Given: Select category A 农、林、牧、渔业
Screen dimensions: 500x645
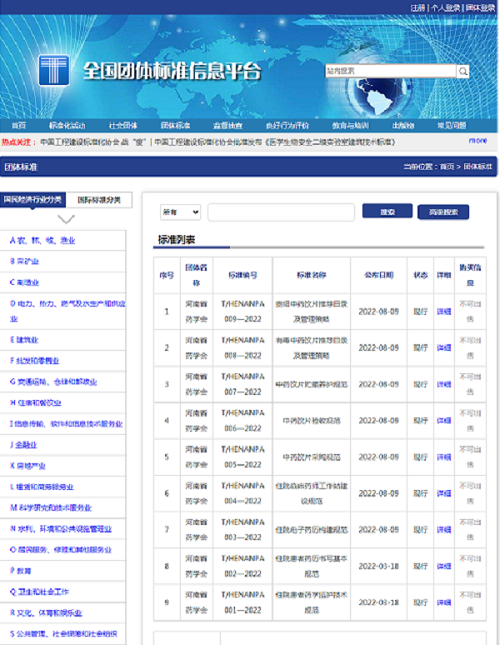Looking at the screenshot, I should pos(42,240).
